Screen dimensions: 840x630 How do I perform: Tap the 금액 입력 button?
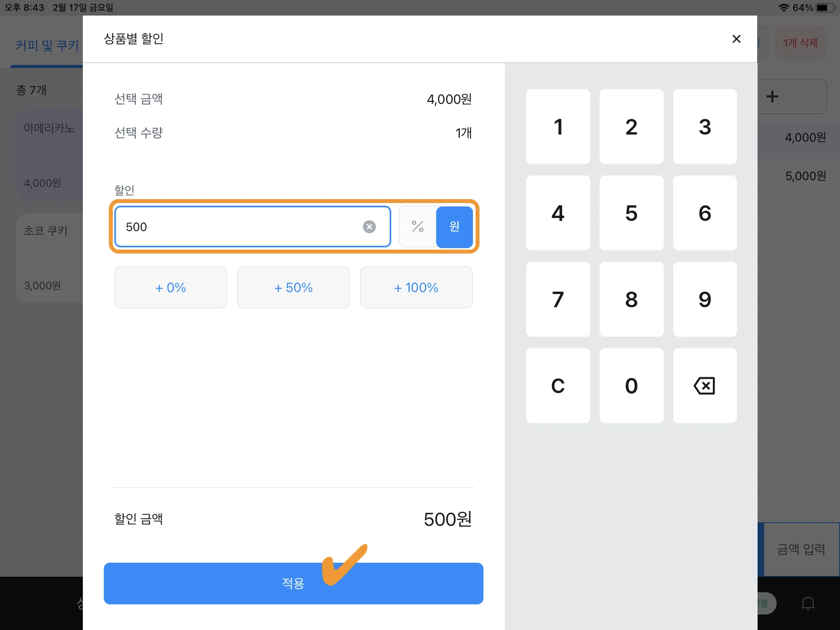tap(801, 549)
